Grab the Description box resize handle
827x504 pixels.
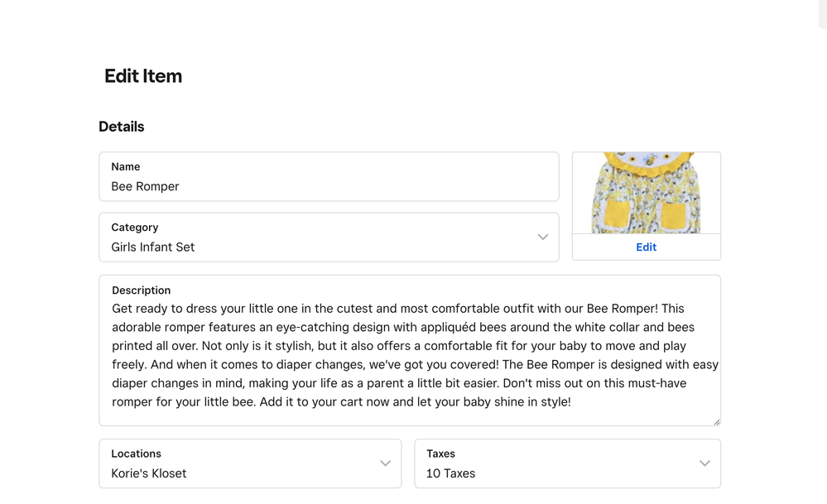(x=716, y=421)
